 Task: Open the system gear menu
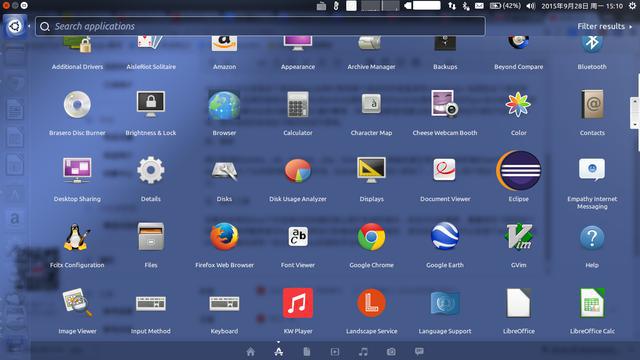(x=632, y=6)
